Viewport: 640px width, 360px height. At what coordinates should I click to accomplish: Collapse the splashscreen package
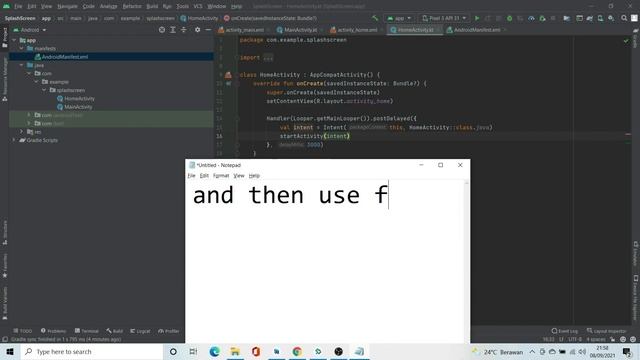click(44, 90)
